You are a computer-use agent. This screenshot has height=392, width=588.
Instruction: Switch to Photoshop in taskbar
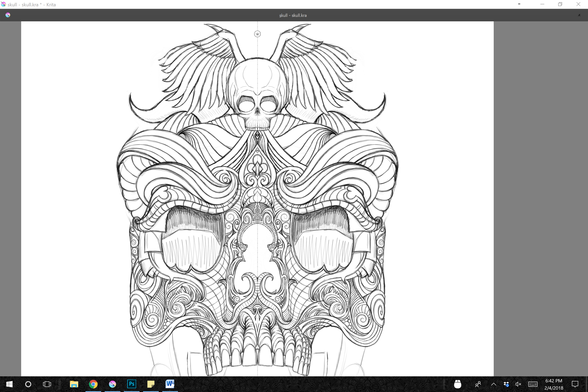[x=132, y=384]
